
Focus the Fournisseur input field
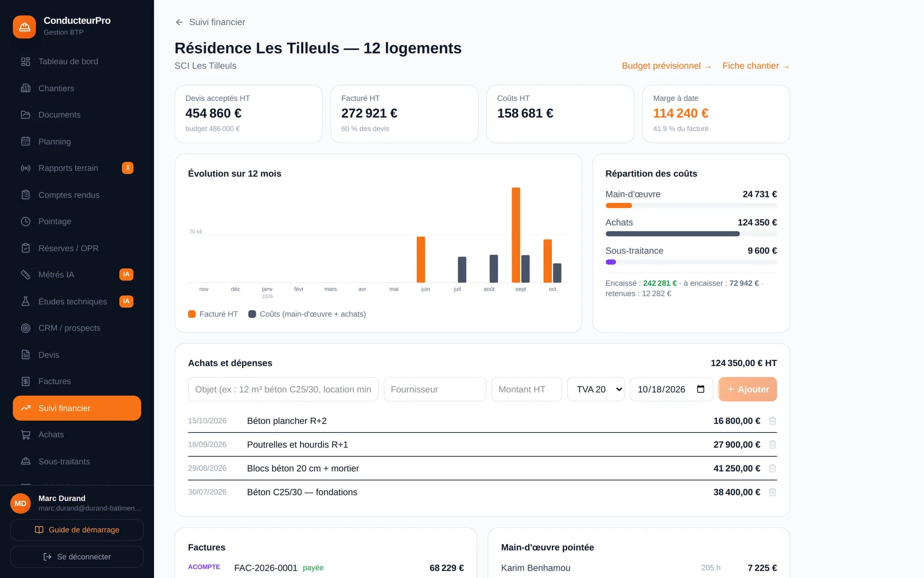pyautogui.click(x=435, y=389)
